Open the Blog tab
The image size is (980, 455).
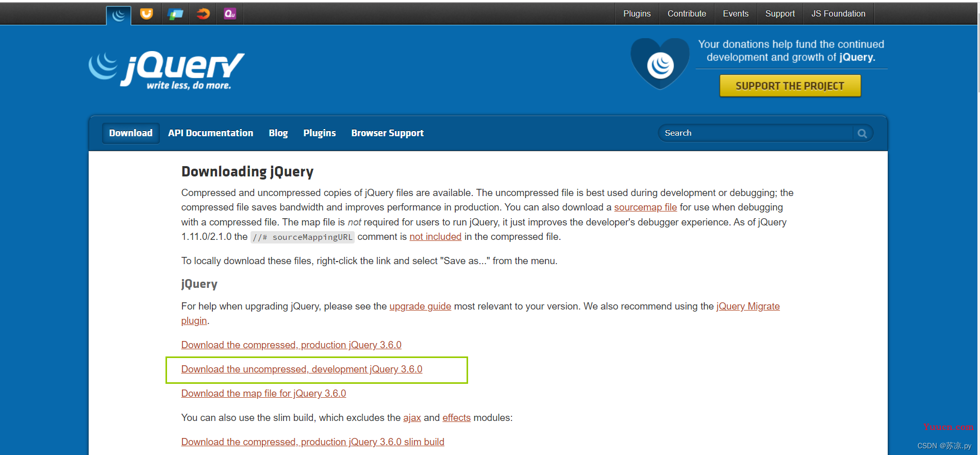[278, 133]
